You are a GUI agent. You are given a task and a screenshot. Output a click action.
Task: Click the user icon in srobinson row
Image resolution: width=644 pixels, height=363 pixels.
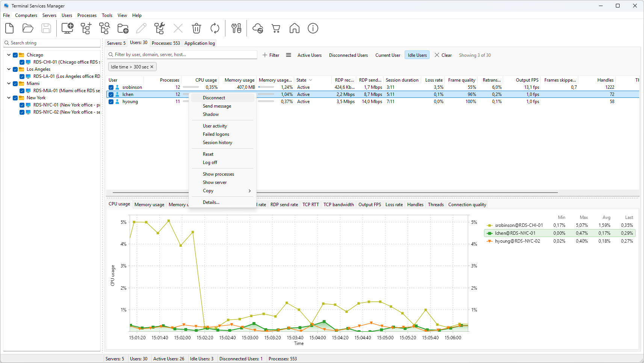click(x=117, y=87)
